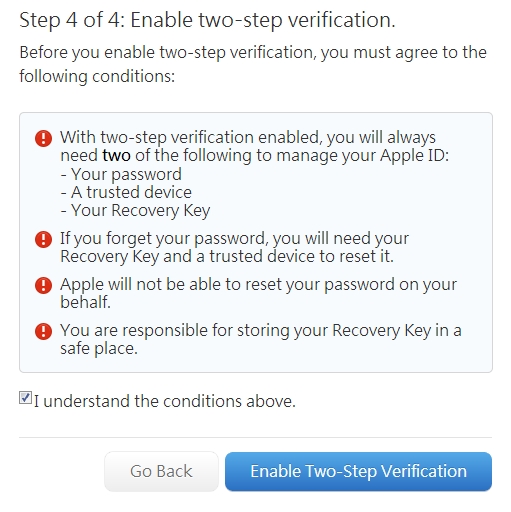Screen dimensions: 511x512
Task: Click the 'following conditions:' text line
Action: pyautogui.click(x=97, y=76)
